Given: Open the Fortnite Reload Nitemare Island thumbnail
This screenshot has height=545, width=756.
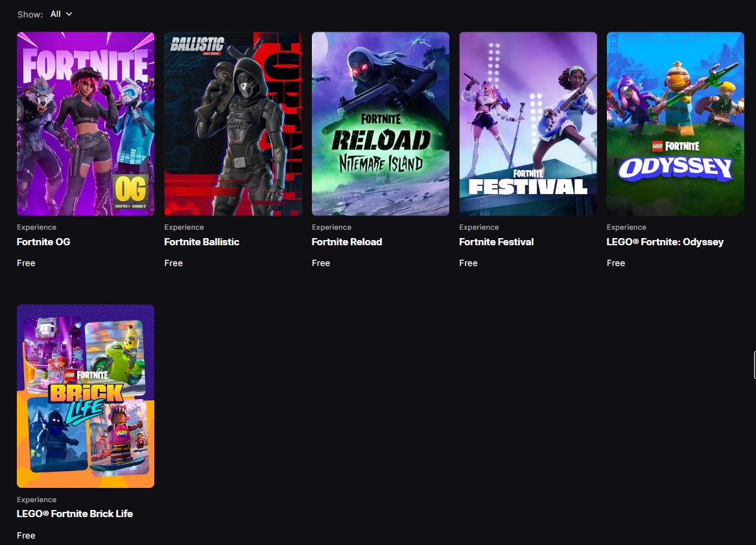Looking at the screenshot, I should [381, 124].
